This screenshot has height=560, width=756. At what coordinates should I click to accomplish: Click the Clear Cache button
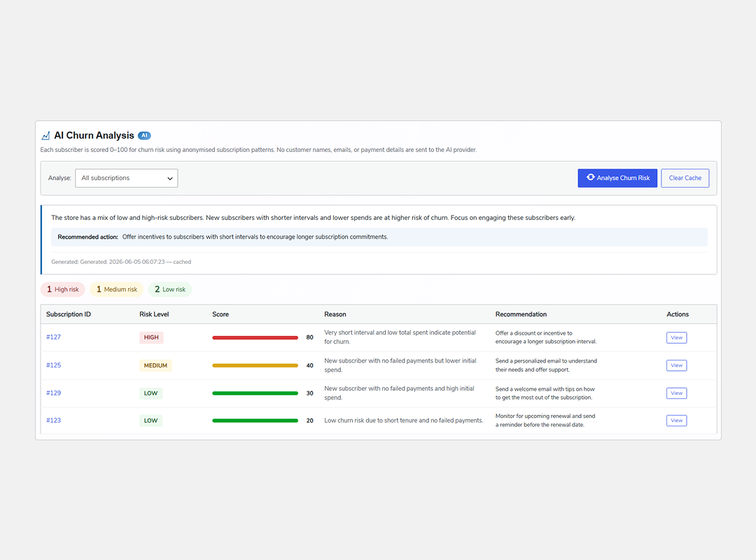coord(685,178)
